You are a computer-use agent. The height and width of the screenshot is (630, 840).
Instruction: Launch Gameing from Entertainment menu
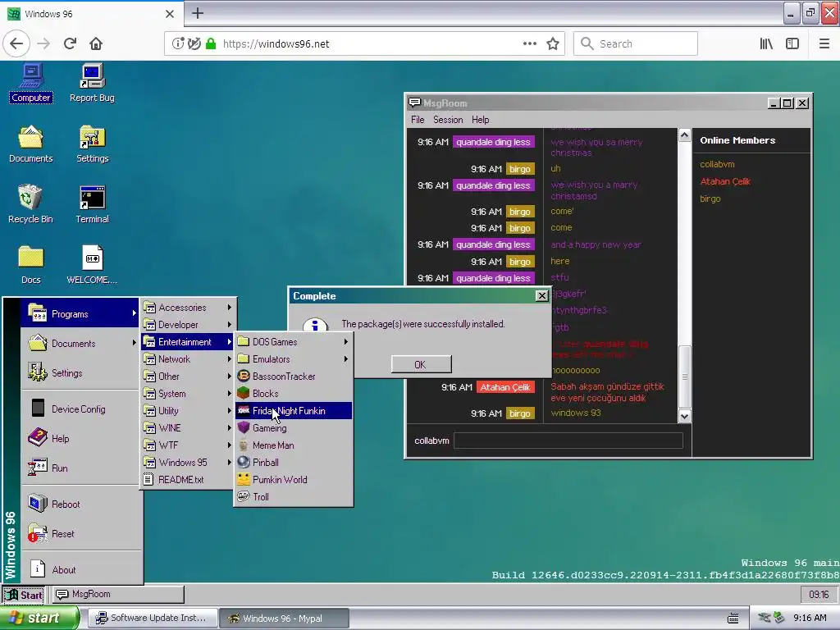coord(294,427)
